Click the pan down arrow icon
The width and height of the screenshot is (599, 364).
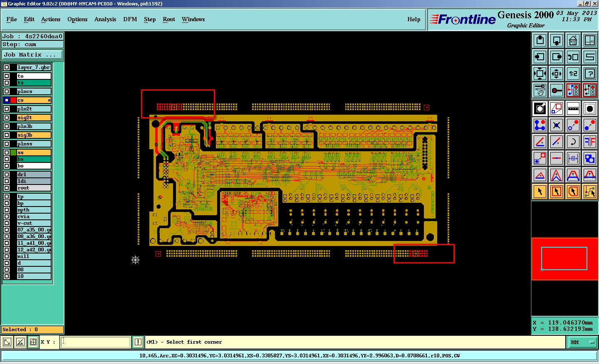[557, 40]
